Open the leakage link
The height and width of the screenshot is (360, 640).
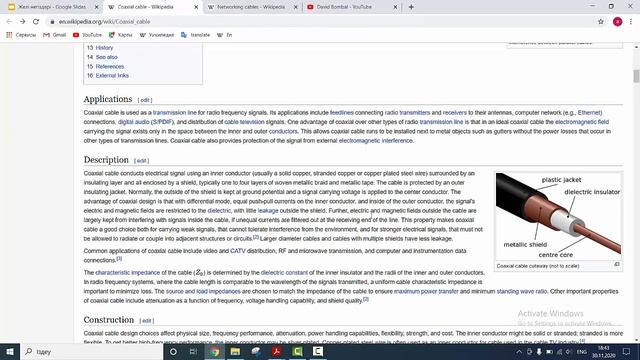click(x=268, y=211)
